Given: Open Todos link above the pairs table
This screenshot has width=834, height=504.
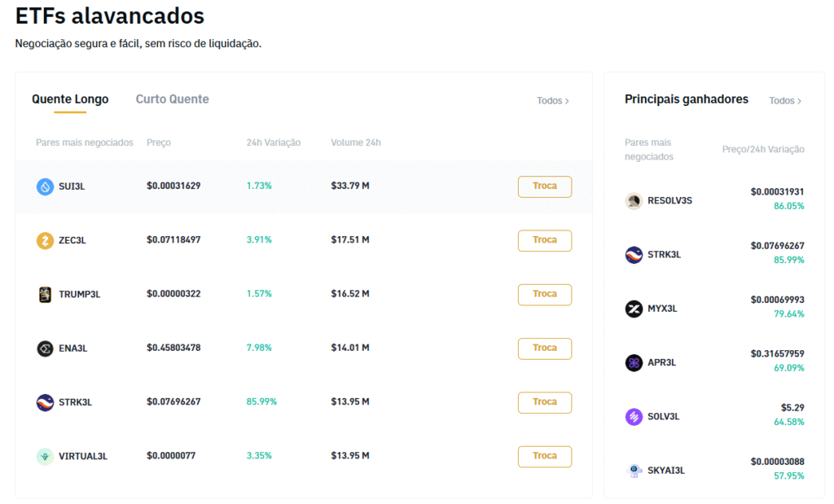Looking at the screenshot, I should coord(553,101).
